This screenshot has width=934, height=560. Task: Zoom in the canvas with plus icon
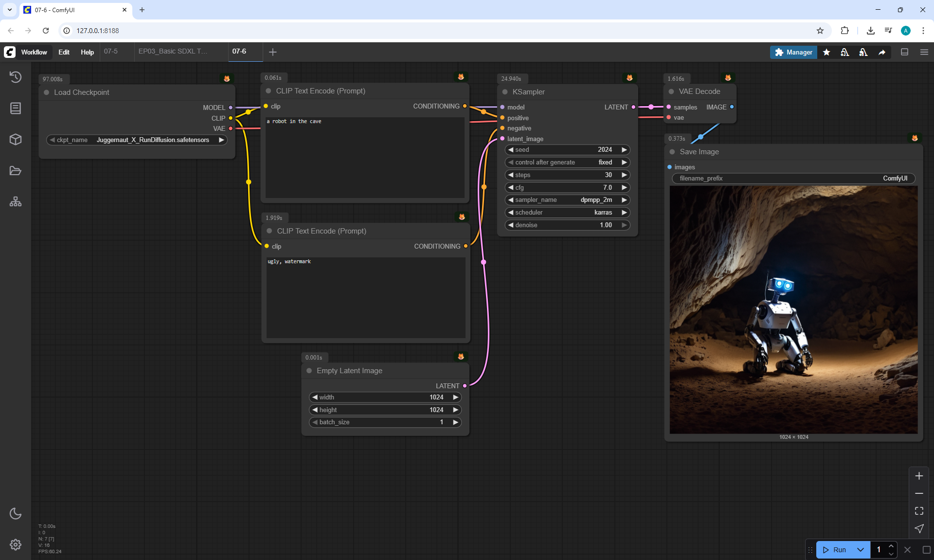tap(919, 476)
